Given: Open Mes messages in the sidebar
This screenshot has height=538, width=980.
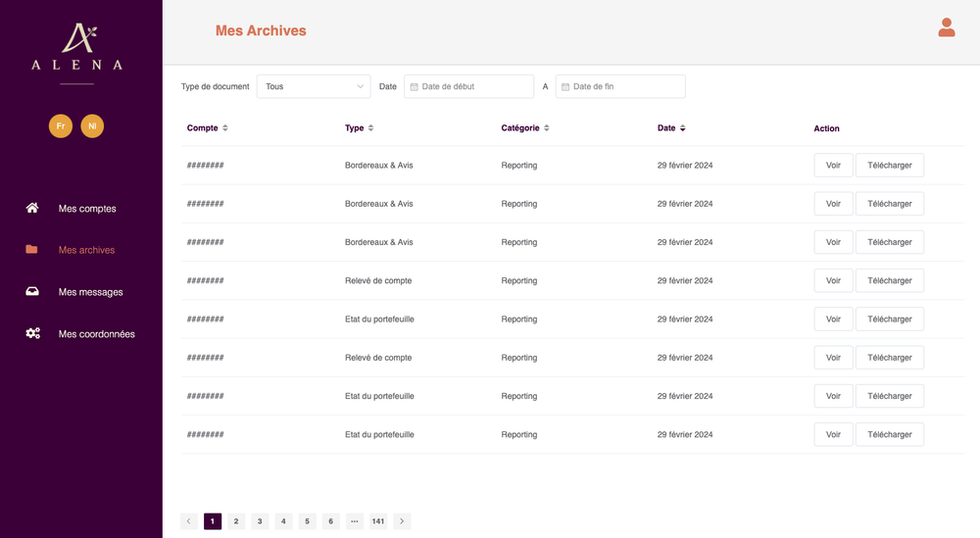Looking at the screenshot, I should [x=90, y=292].
